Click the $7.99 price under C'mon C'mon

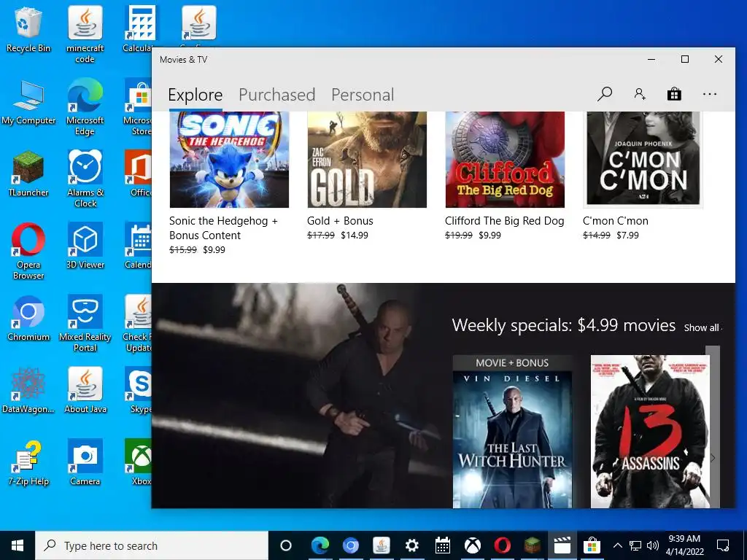[x=627, y=236]
